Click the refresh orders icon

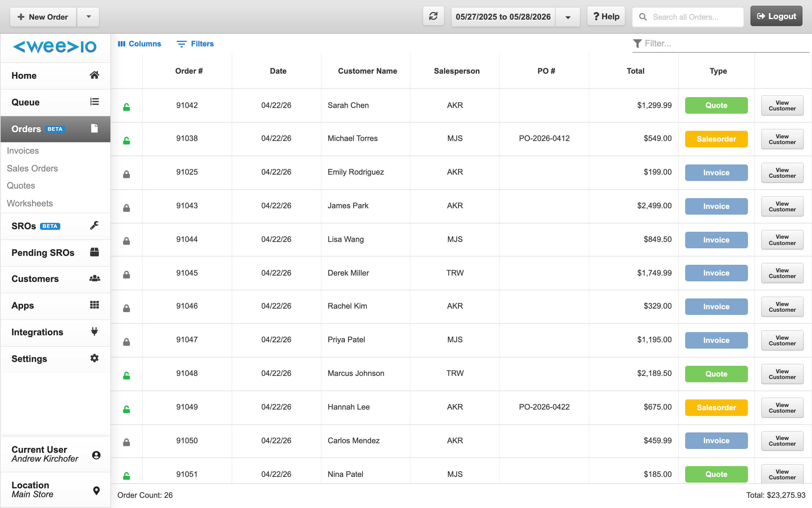click(x=433, y=16)
